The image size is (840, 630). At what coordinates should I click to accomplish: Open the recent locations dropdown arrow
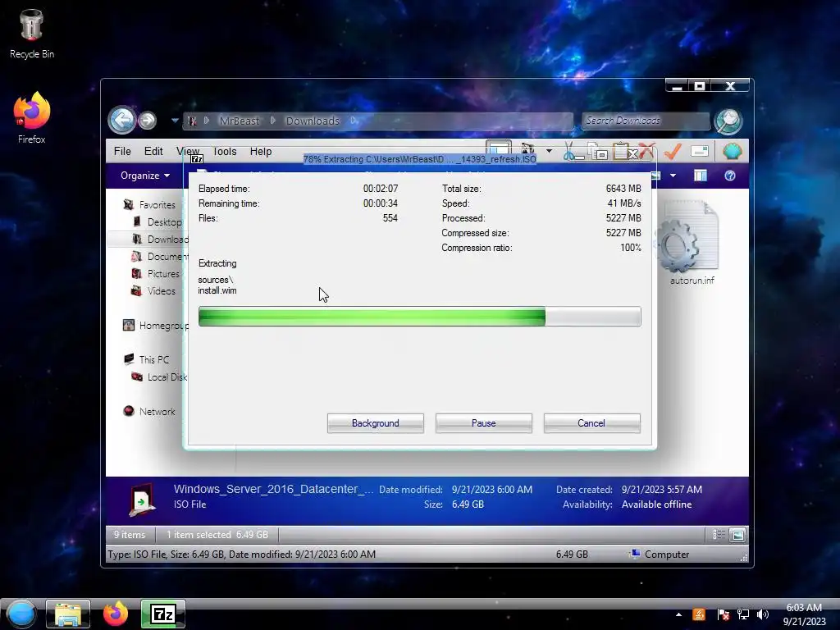pos(175,121)
